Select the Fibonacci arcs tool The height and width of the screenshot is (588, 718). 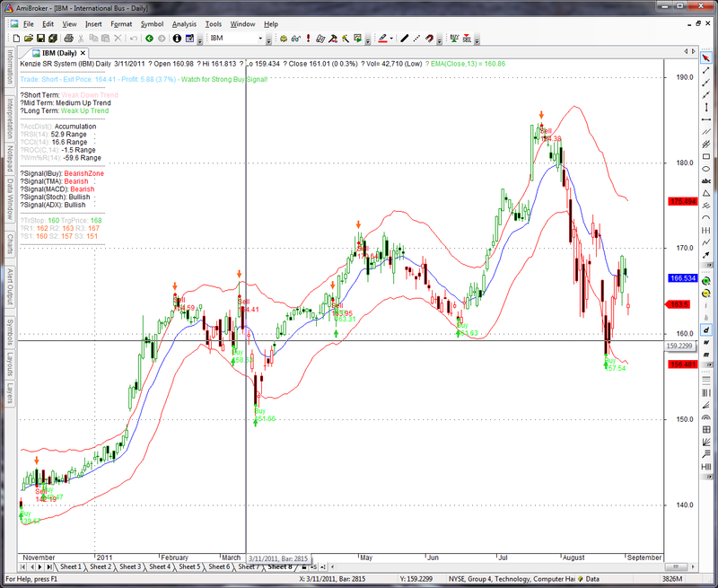point(706,417)
